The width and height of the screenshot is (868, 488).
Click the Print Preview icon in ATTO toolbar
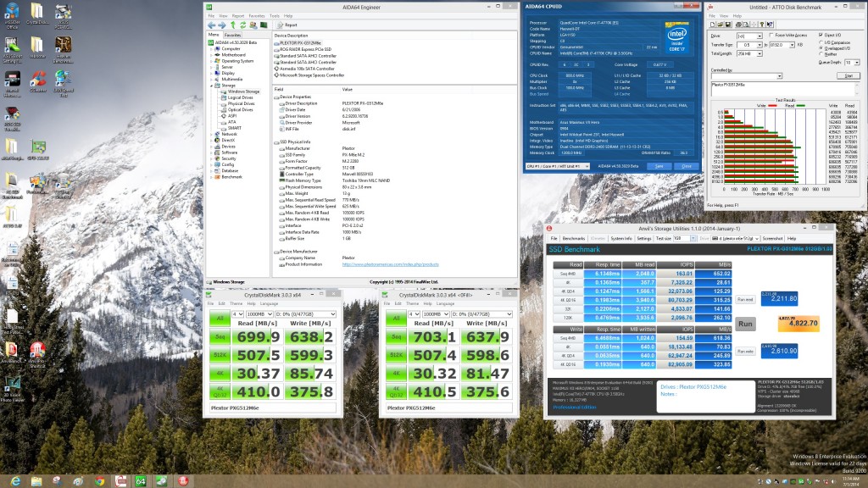click(x=746, y=25)
